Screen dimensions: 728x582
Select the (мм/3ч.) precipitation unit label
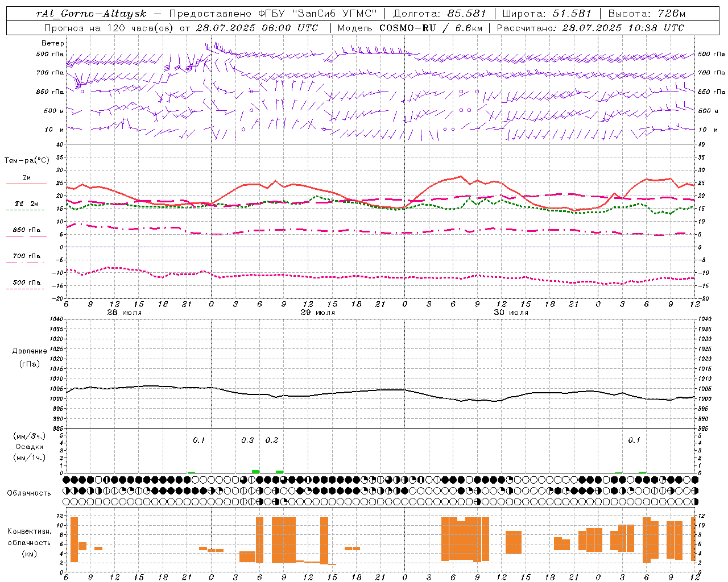tap(30, 436)
